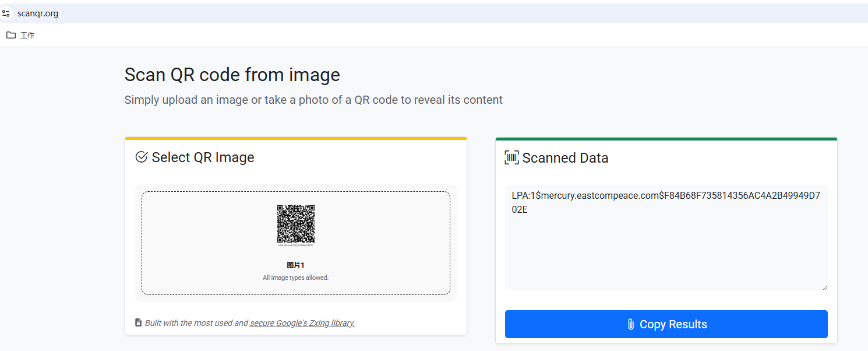Click the Select QR Image card title
This screenshot has height=351, width=868.
(x=203, y=157)
